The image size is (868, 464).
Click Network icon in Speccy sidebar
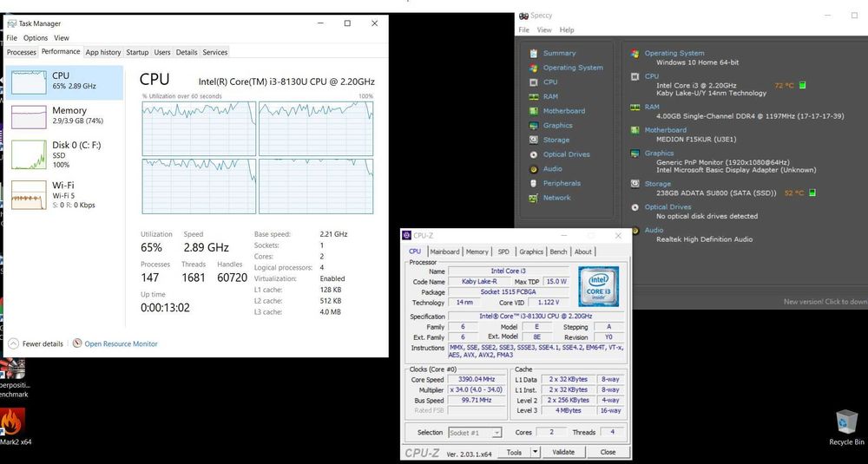(534, 198)
